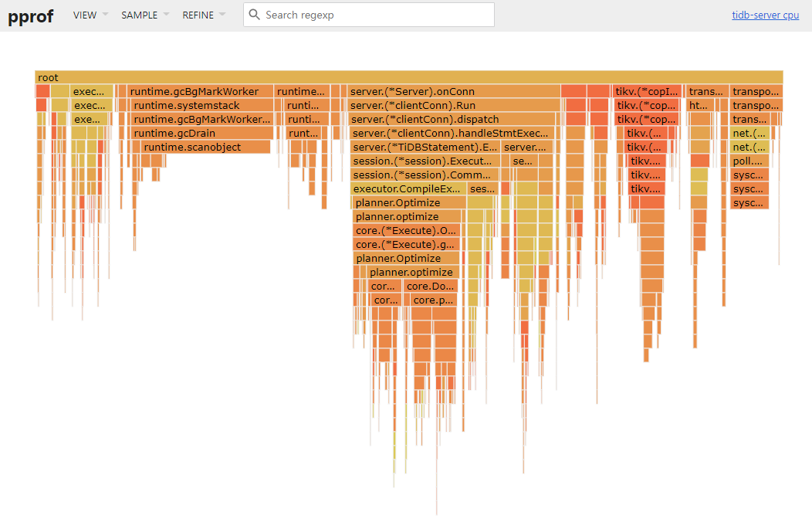This screenshot has height=519, width=812.
Task: Open the tidb-server cpu link
Action: (765, 15)
